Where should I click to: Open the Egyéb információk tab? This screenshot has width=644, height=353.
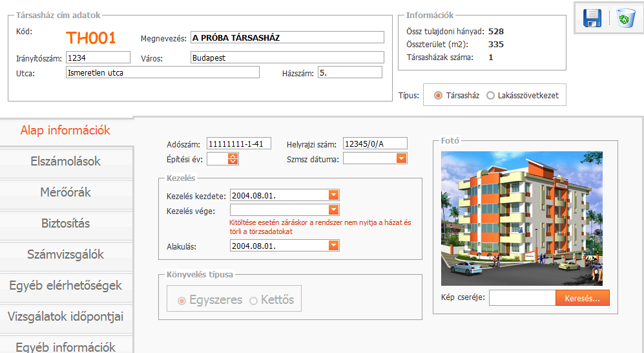pos(66,345)
